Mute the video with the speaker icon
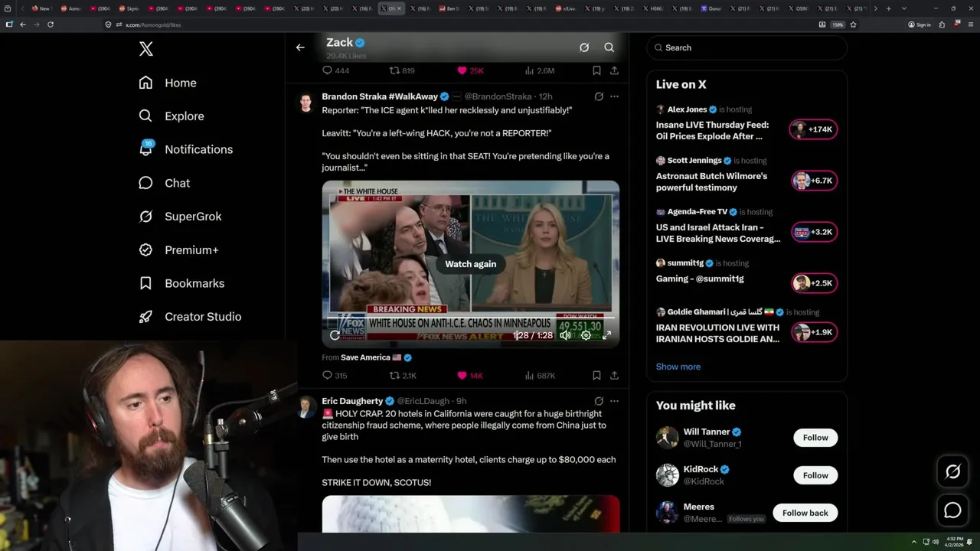 tap(565, 335)
